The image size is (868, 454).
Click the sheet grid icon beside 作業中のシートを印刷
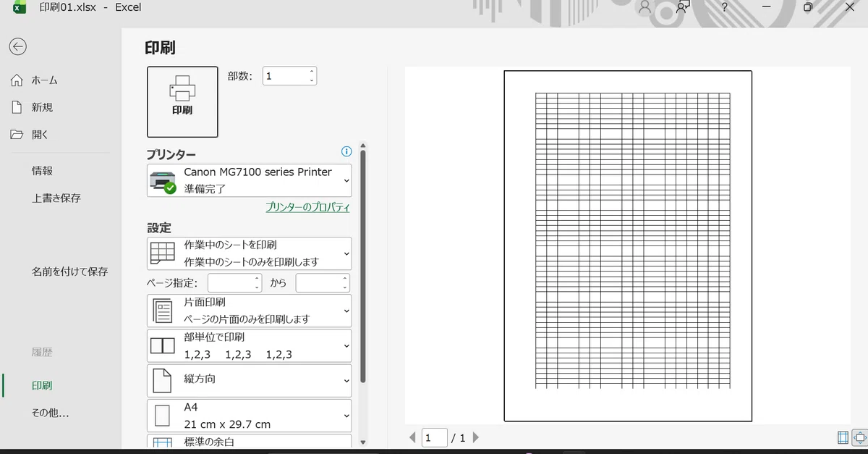tap(163, 253)
